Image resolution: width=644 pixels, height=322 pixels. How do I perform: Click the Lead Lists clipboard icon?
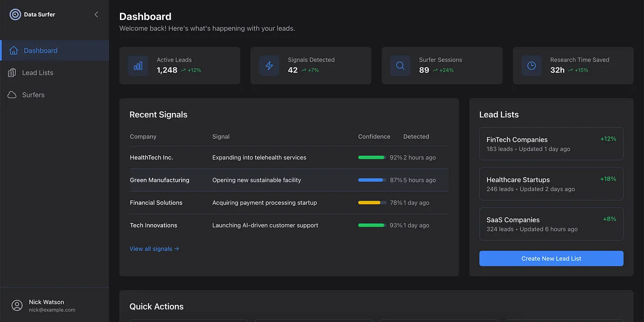14,72
